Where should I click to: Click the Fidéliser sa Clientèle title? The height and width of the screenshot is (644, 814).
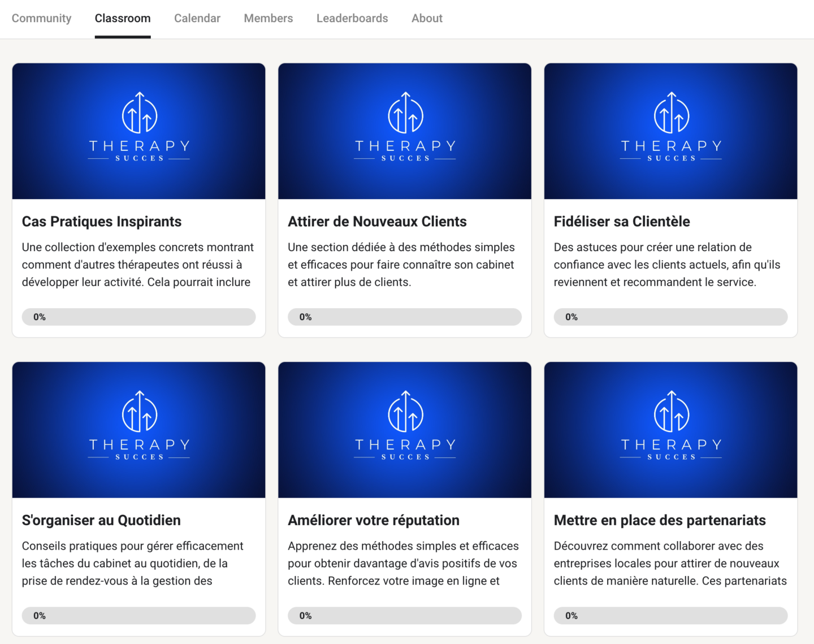click(x=622, y=222)
